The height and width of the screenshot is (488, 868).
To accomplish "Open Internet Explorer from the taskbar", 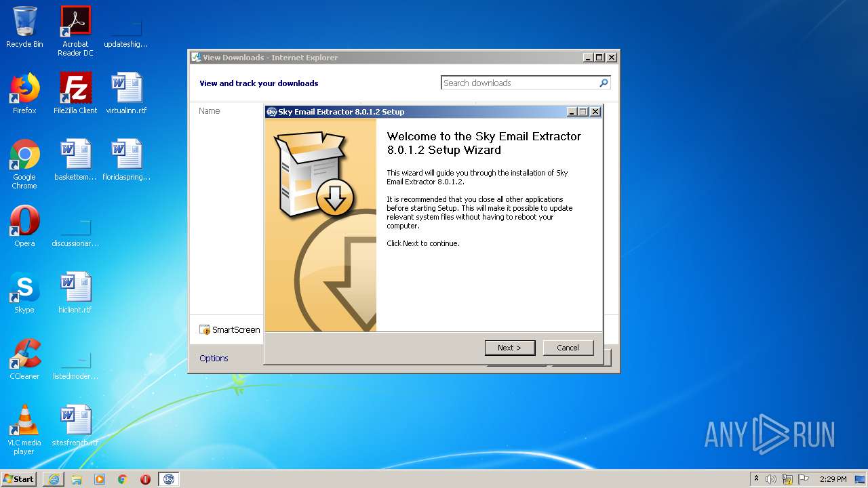I will (54, 479).
